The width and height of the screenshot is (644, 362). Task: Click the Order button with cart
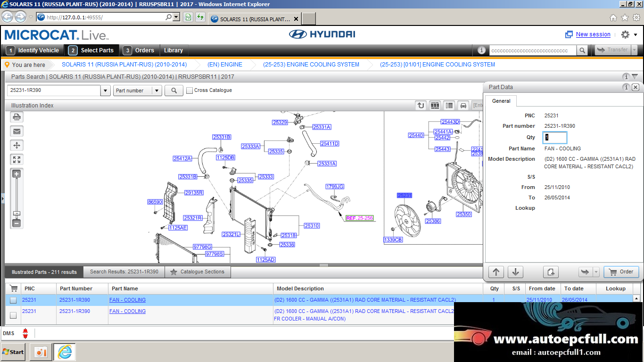point(621,272)
